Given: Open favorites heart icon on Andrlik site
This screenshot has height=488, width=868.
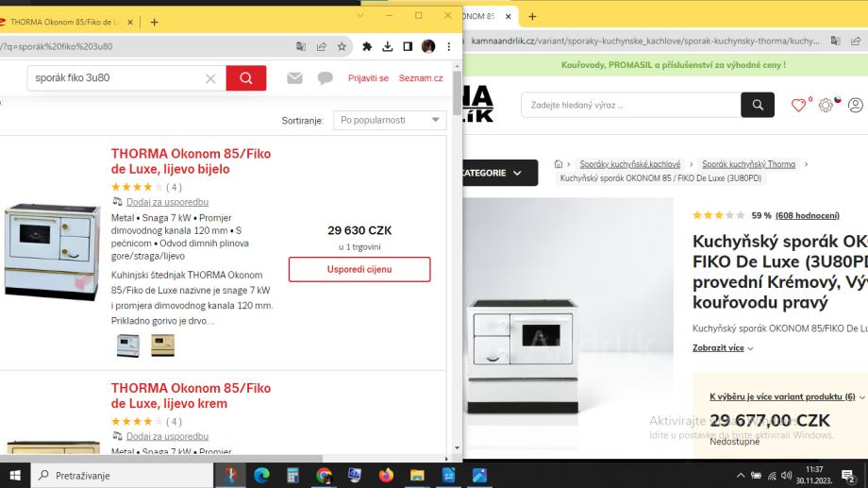Looking at the screenshot, I should (x=798, y=105).
